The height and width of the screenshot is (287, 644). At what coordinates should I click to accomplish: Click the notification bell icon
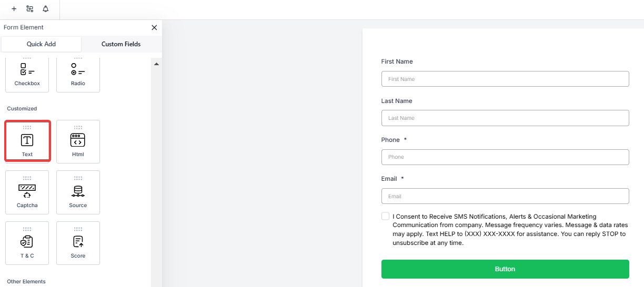point(45,9)
